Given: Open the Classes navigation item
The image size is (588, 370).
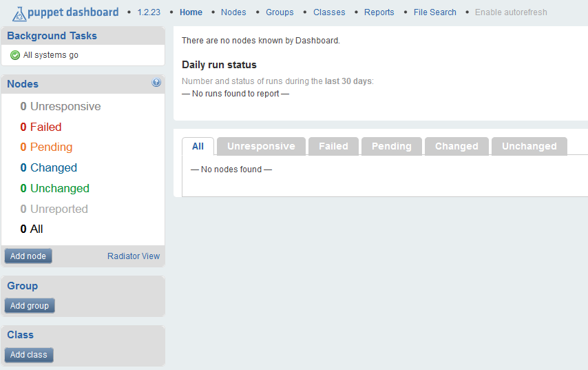Looking at the screenshot, I should point(329,12).
